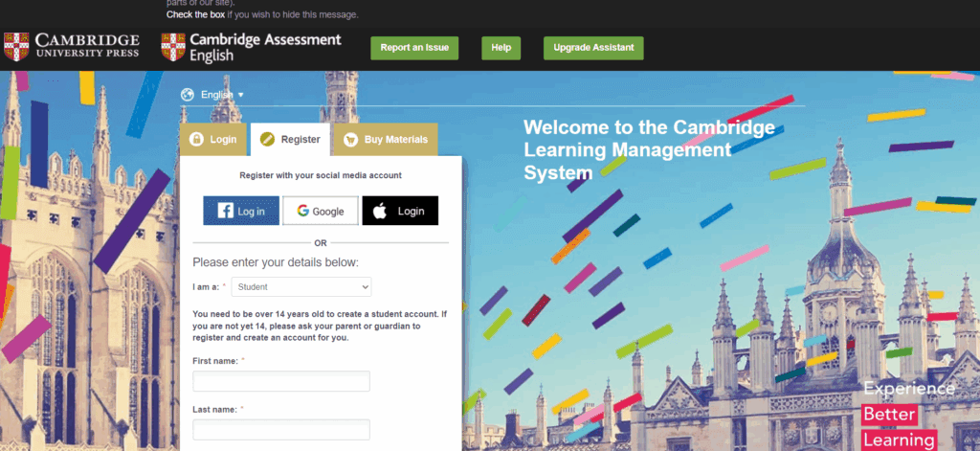Register with the Apple Login button

point(400,211)
